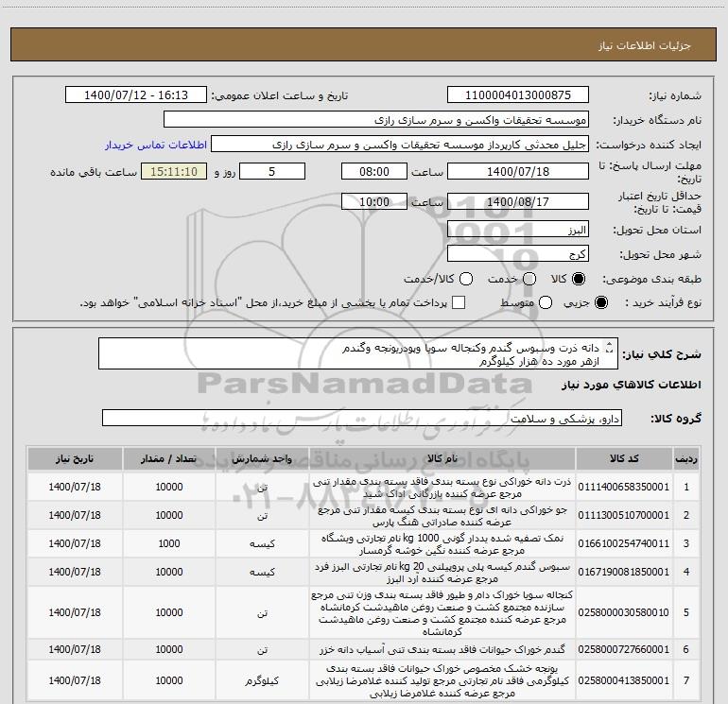Select the کالا radio button
Screen dimensions: 728x704
(579, 279)
